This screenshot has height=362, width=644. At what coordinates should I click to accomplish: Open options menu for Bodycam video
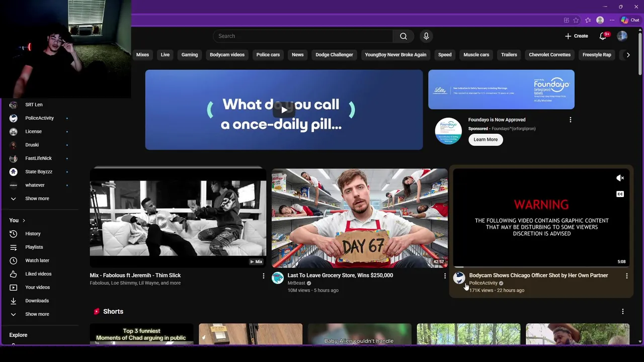(626, 276)
